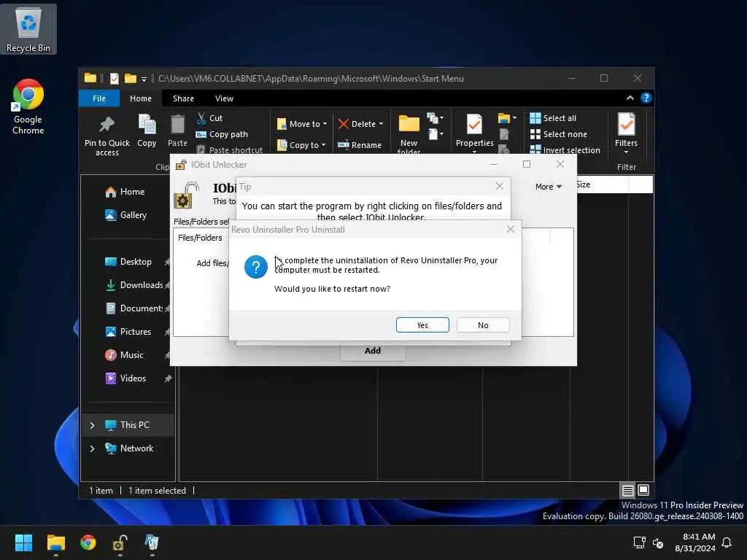Open Videos in navigation pane
Viewport: 747px width, 560px height.
point(125,378)
